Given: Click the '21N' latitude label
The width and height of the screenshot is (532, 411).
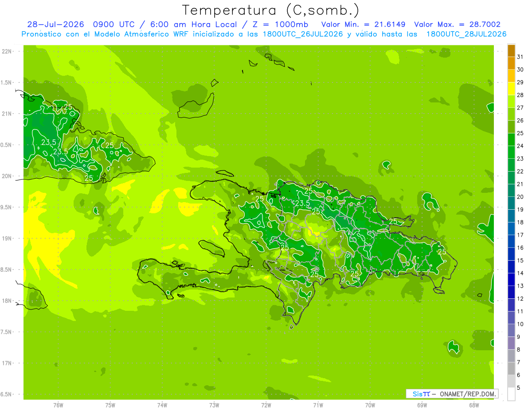Looking at the screenshot, I should click(x=8, y=114).
